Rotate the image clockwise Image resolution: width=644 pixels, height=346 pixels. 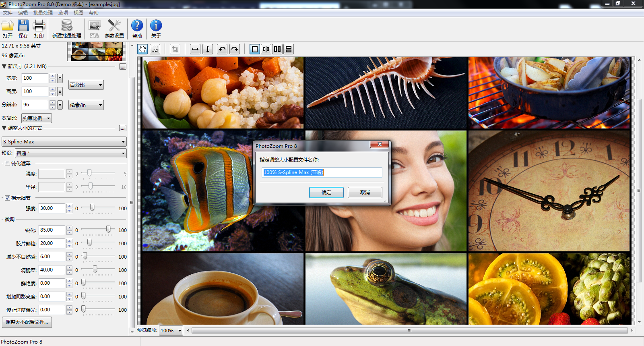235,49
